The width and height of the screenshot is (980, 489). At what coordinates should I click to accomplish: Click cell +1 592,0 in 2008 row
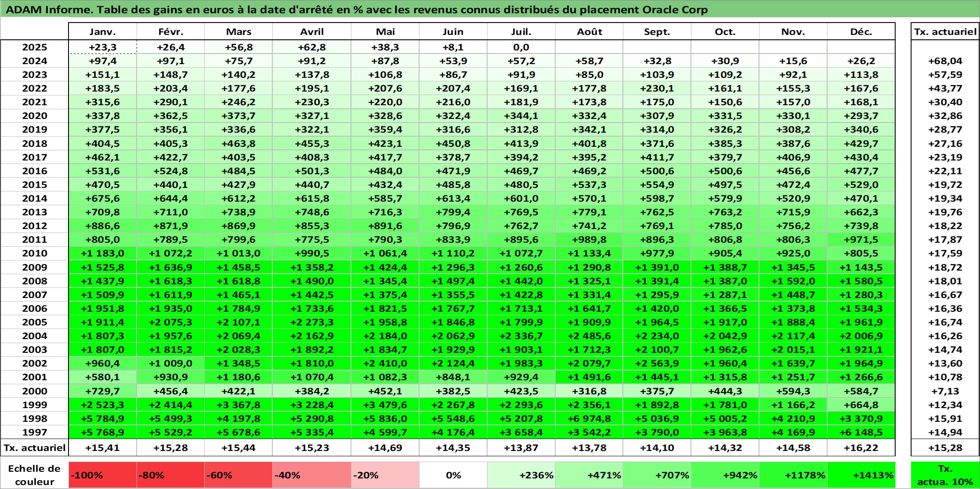793,281
